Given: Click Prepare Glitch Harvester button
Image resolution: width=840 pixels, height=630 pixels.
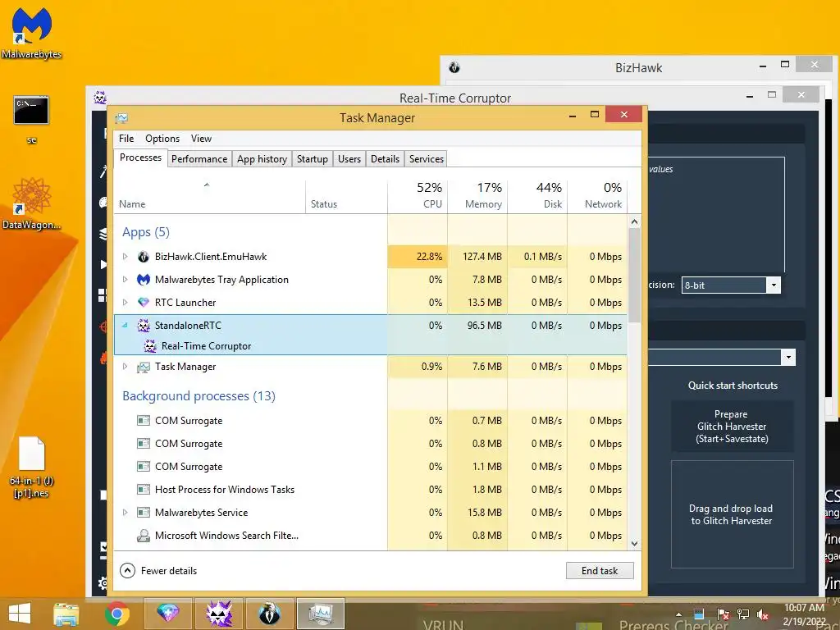Looking at the screenshot, I should point(732,427).
